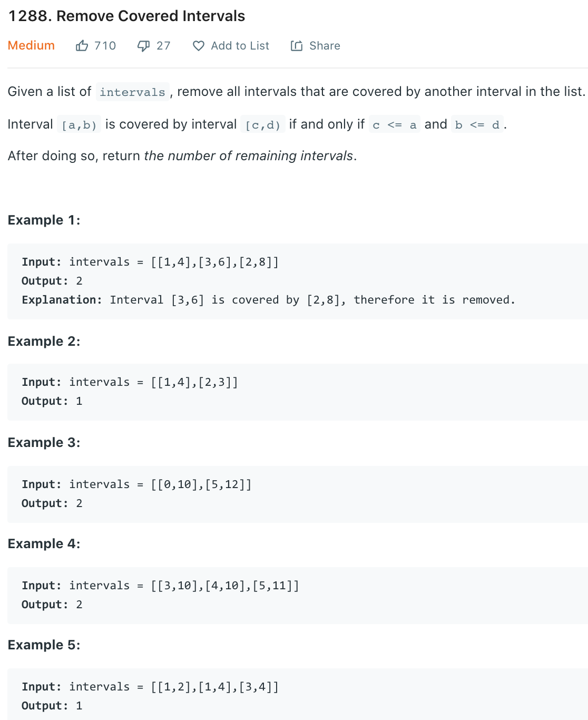
Task: Expand the Example 5 section
Action: [44, 645]
